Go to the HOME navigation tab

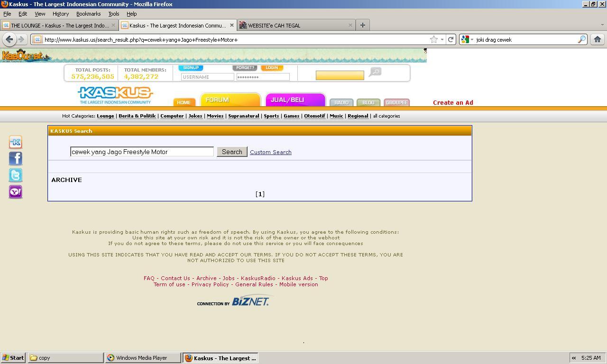point(184,102)
